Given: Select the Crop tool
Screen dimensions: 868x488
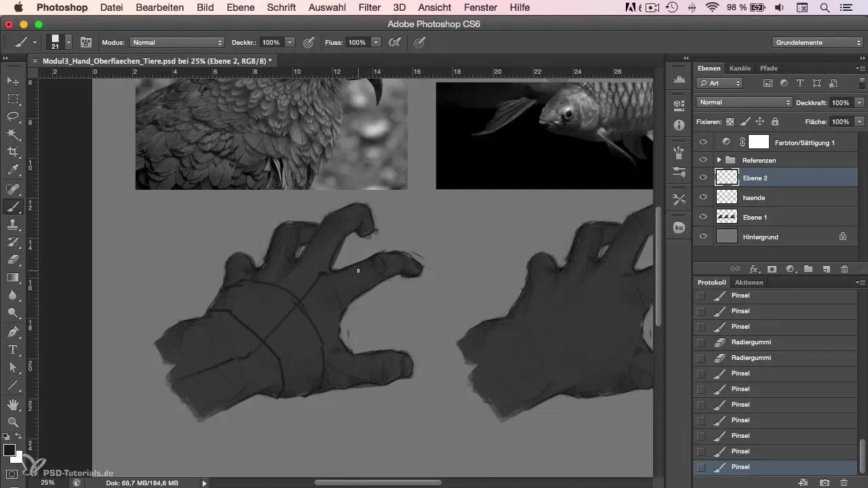Looking at the screenshot, I should tap(13, 152).
